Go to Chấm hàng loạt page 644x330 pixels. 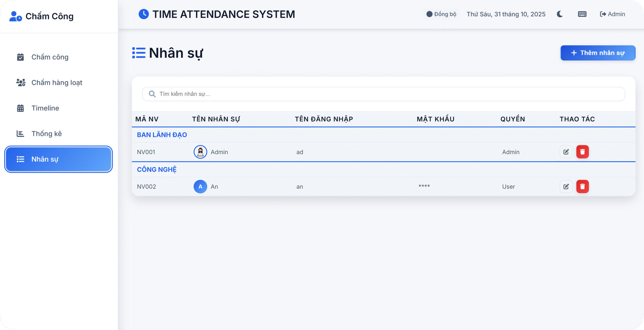(x=57, y=83)
